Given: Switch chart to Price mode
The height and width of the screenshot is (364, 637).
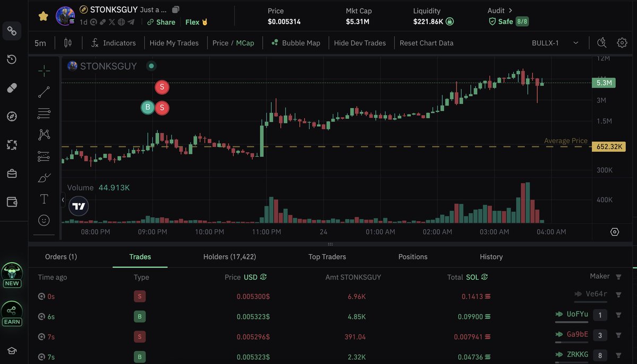Looking at the screenshot, I should (x=220, y=43).
